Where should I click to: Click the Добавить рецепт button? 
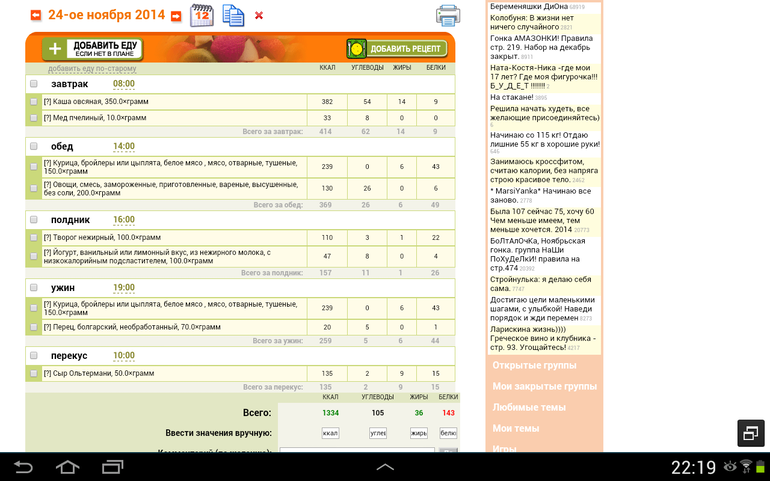(x=397, y=49)
